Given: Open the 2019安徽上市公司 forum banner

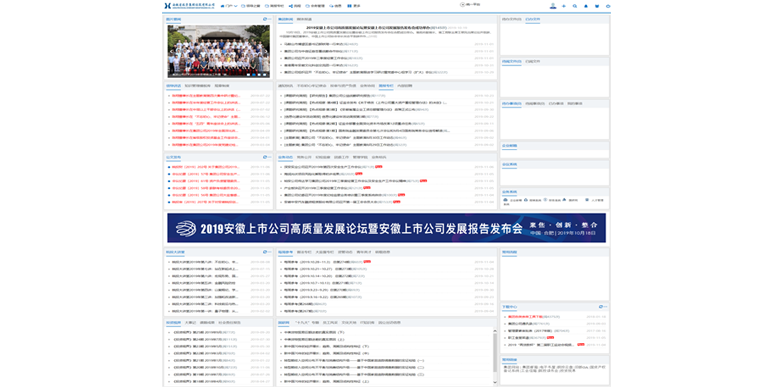Looking at the screenshot, I should [x=386, y=228].
